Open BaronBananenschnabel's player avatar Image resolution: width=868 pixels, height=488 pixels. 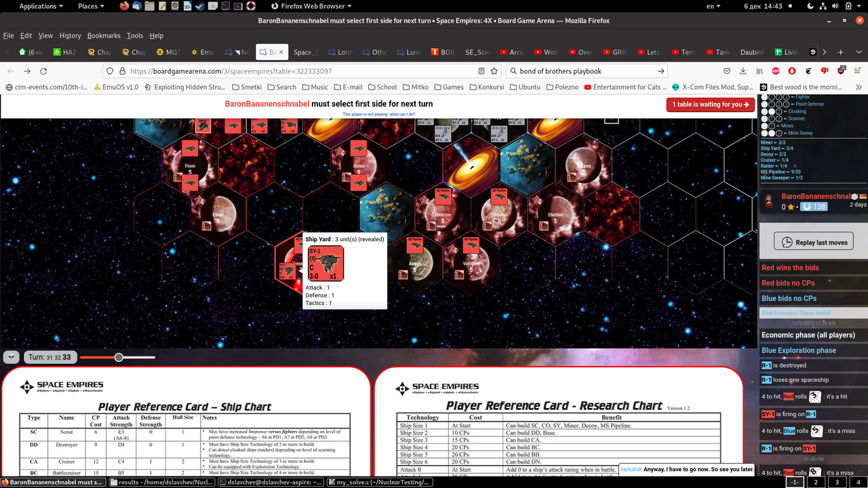point(770,201)
